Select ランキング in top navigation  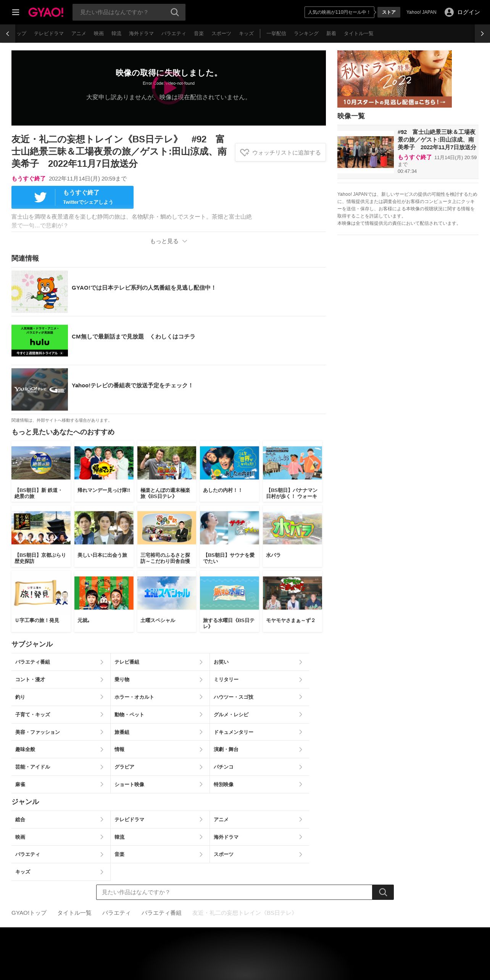tap(306, 34)
